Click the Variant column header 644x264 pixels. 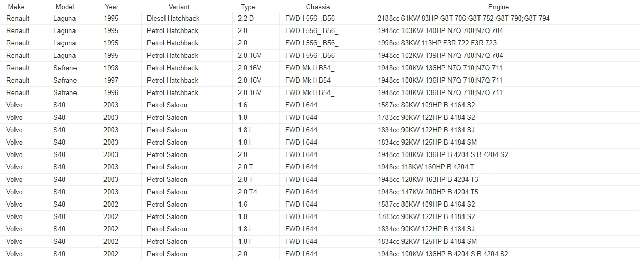(179, 7)
